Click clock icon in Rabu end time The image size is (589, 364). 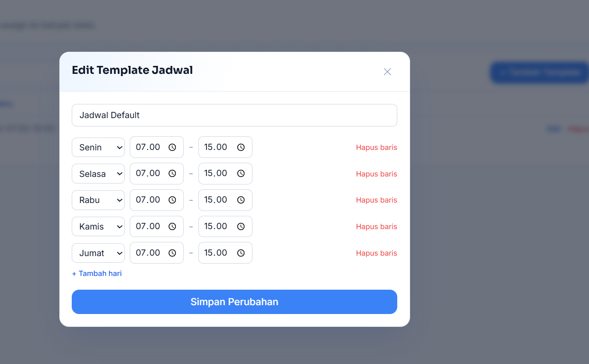point(241,200)
